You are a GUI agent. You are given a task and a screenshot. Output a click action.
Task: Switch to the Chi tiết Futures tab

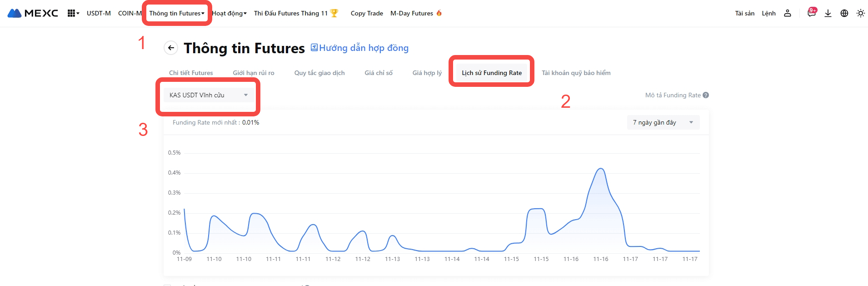tap(191, 73)
